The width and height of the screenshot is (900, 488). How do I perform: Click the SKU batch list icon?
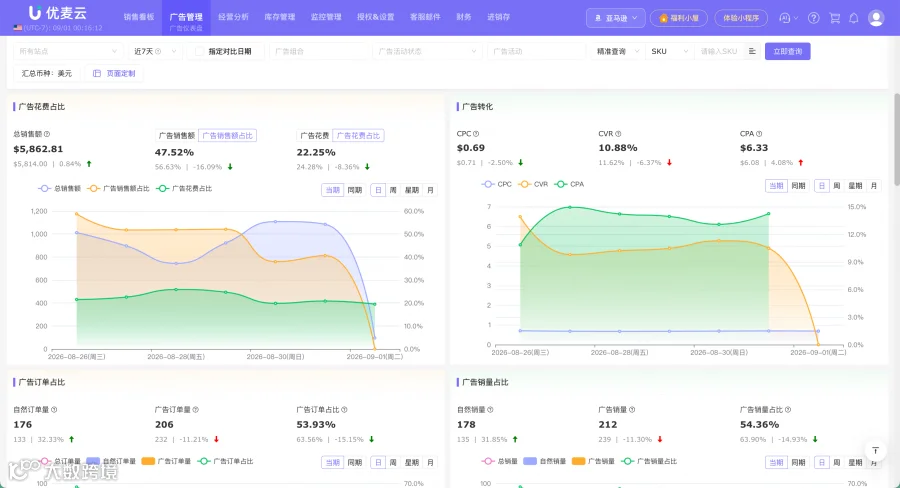coord(752,51)
